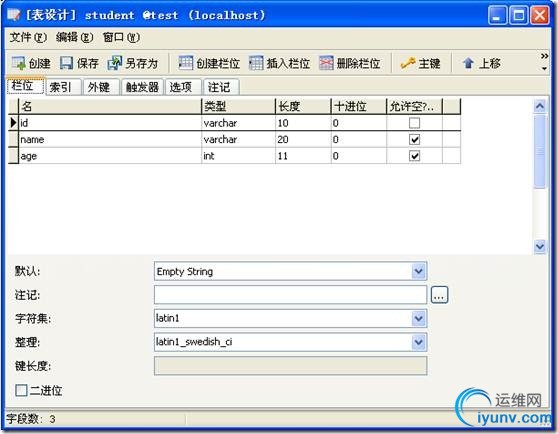This screenshot has height=434, width=558.
Task: Click the int type cell of age row
Action: 238,156
